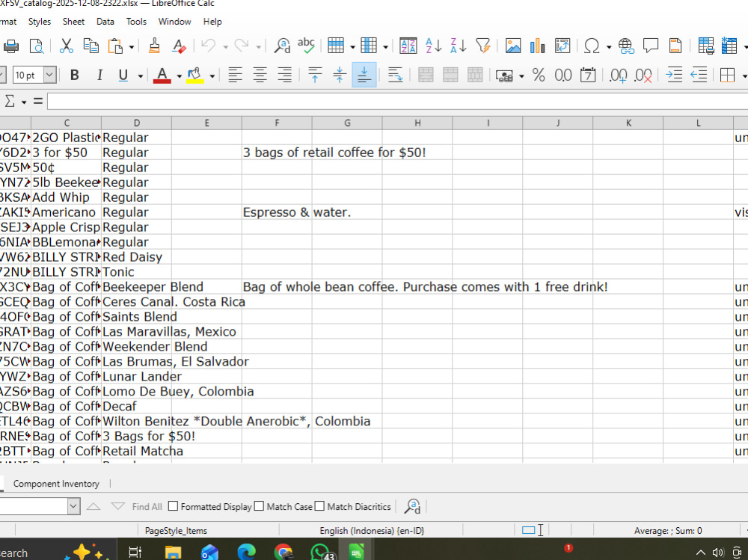Toggle Align Left
The image size is (748, 560).
(235, 75)
